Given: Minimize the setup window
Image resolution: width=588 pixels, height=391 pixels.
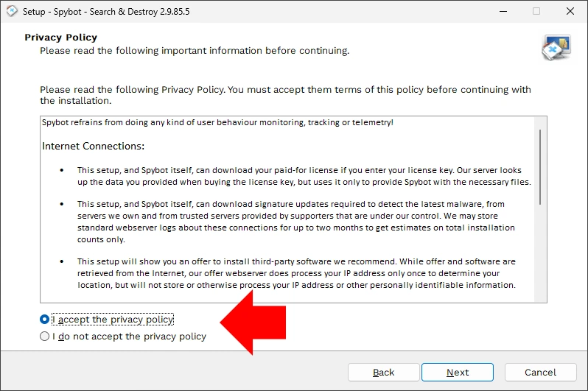Looking at the screenshot, I should coord(503,11).
